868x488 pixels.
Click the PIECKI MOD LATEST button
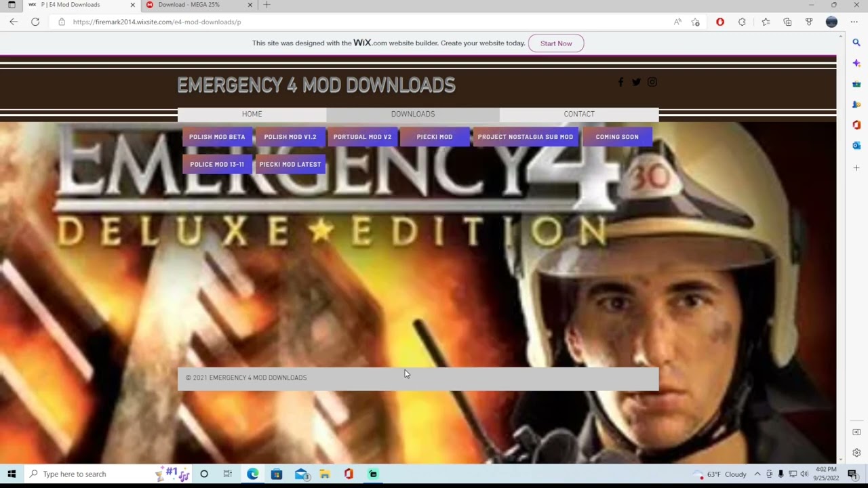[x=290, y=164]
